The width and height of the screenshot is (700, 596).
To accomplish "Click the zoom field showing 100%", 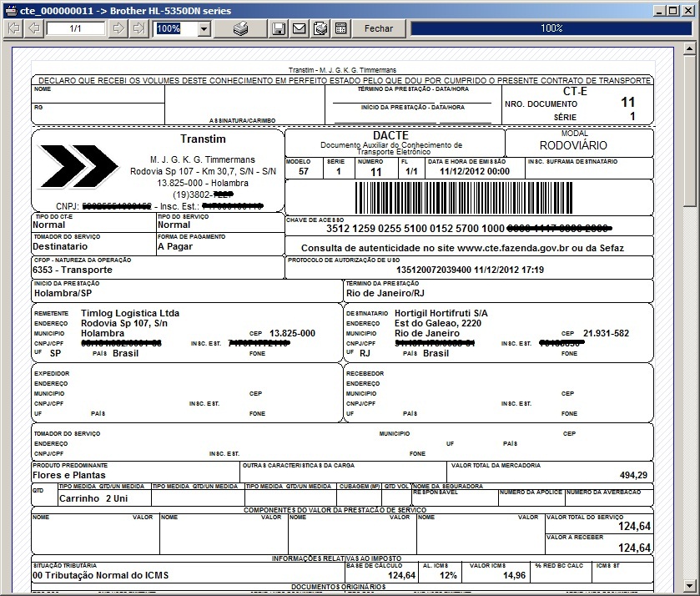I will [176, 29].
